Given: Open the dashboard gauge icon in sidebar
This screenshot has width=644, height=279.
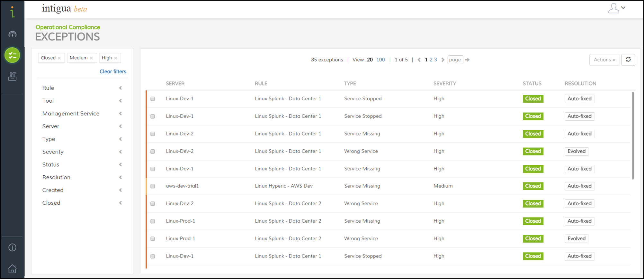Looking at the screenshot, I should pyautogui.click(x=12, y=34).
